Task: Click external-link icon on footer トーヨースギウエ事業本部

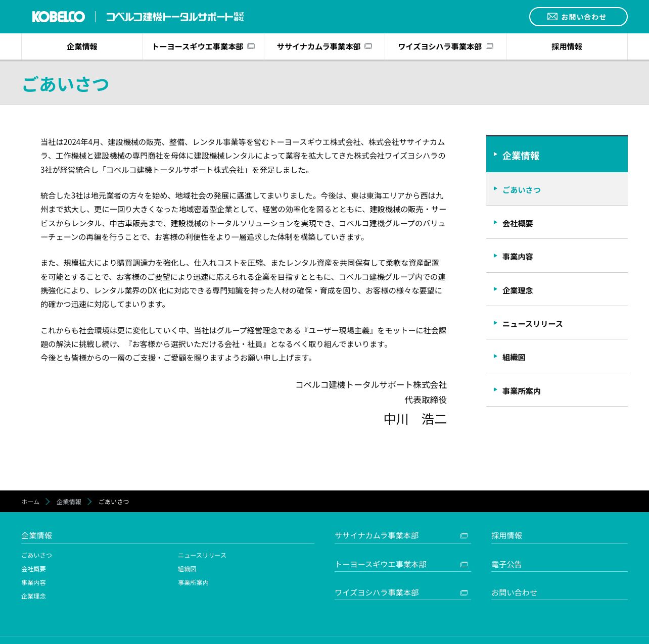Action: pyautogui.click(x=464, y=565)
